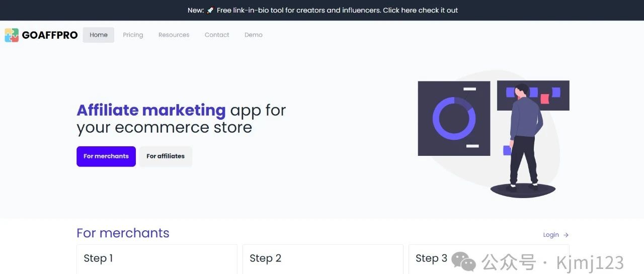Click the 'Affiliate marketing' headline text
The image size is (644, 274).
click(151, 110)
